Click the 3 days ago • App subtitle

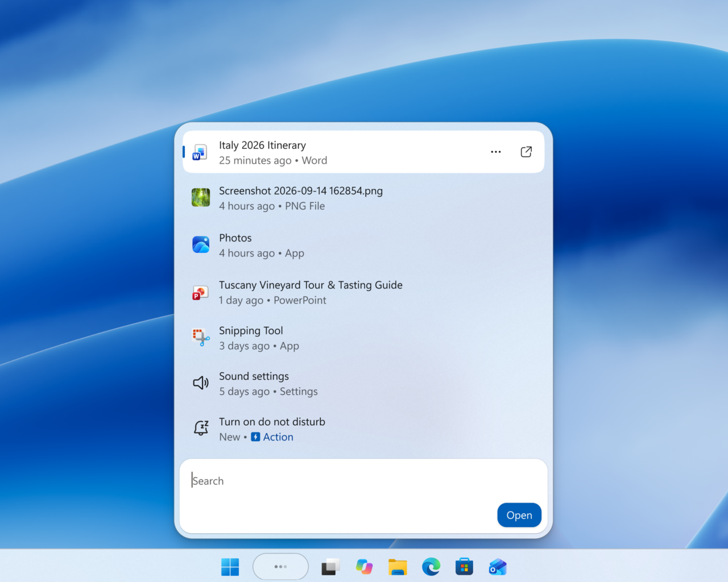[x=259, y=346]
